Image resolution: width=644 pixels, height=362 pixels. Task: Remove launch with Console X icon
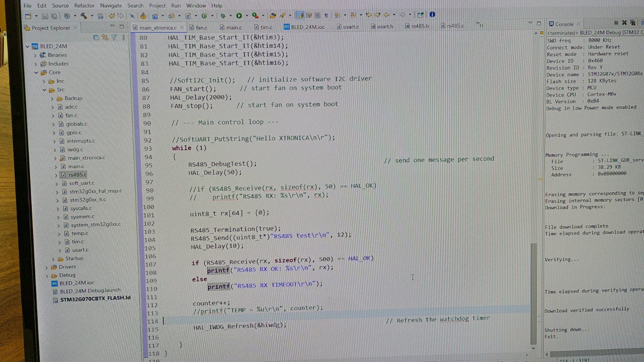point(624,23)
